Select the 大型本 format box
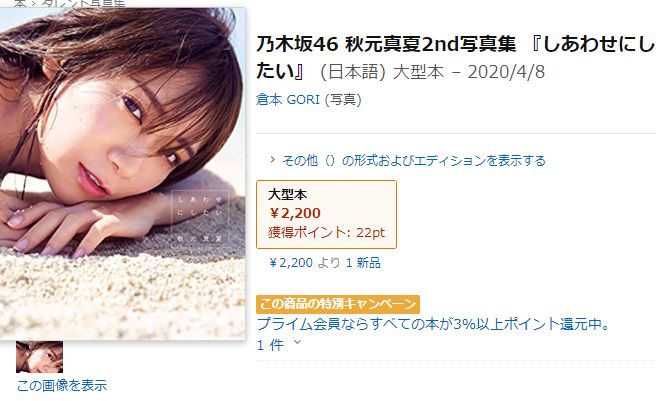Image resolution: width=668 pixels, height=401 pixels. tap(326, 214)
